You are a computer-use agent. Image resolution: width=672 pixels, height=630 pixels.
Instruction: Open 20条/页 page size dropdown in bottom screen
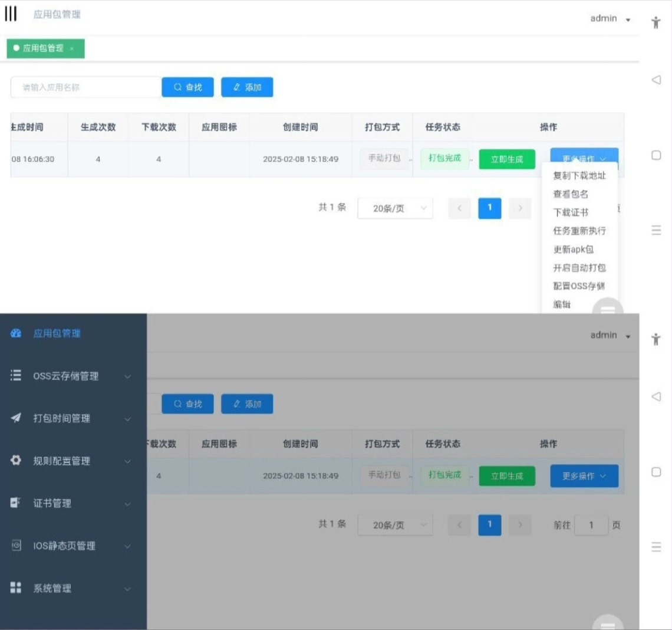click(395, 525)
